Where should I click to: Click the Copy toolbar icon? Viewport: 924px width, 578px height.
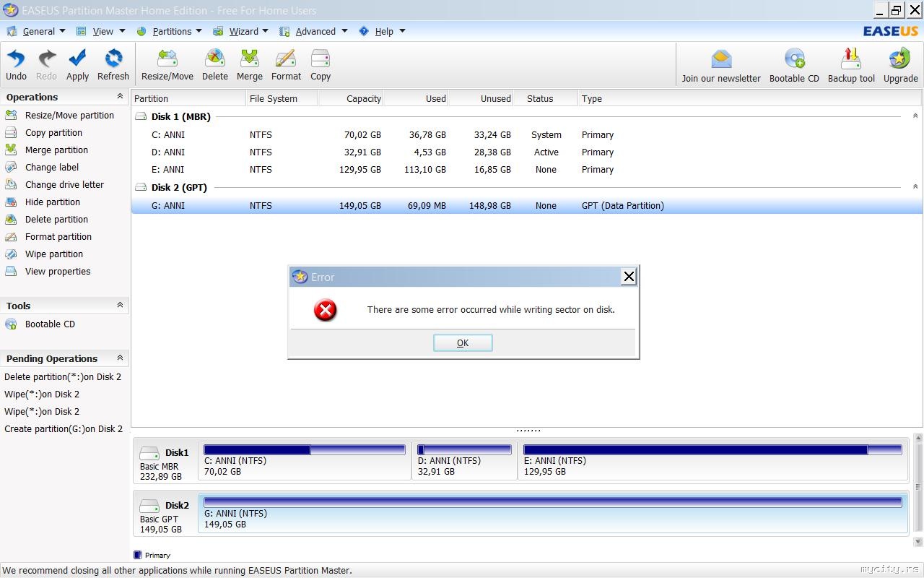pos(321,65)
